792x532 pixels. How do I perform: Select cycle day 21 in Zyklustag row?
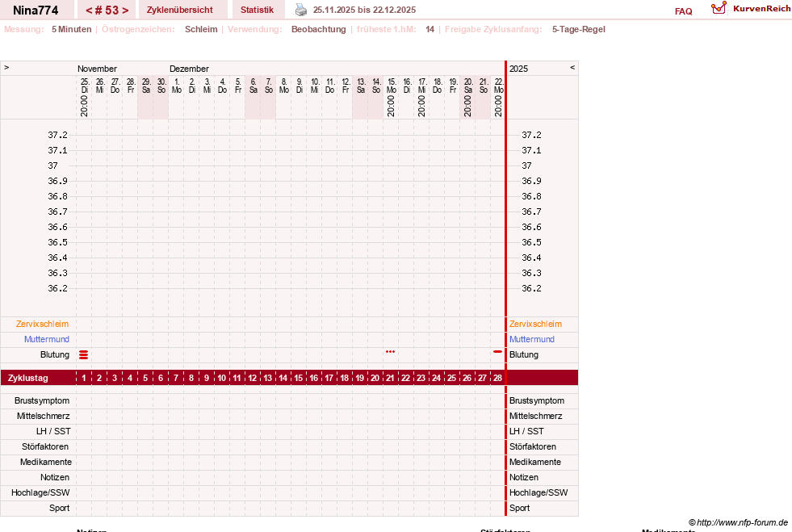click(391, 378)
